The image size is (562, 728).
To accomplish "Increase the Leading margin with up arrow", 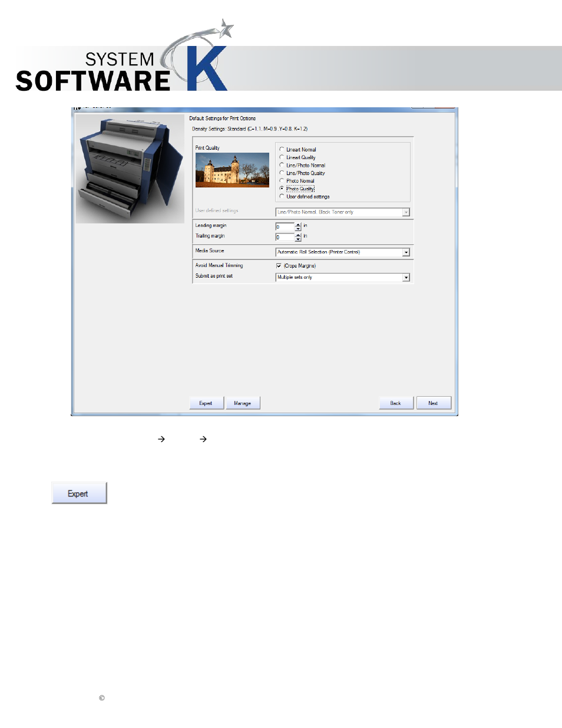I will tap(298, 225).
